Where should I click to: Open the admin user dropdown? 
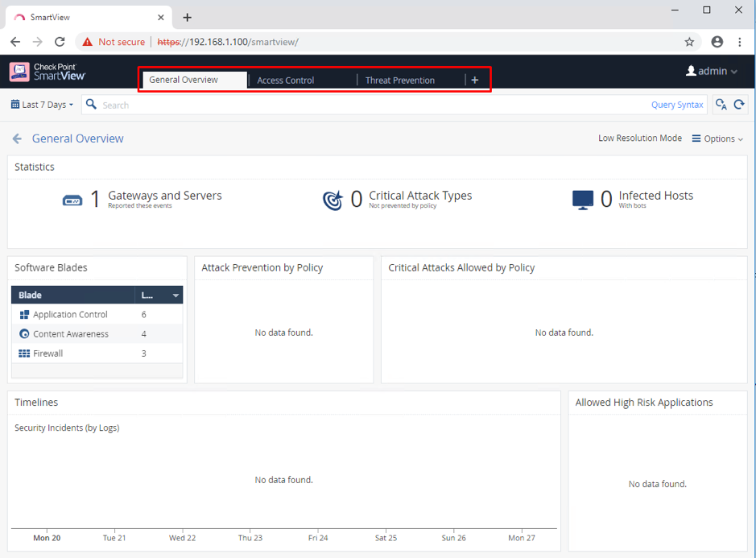(712, 71)
